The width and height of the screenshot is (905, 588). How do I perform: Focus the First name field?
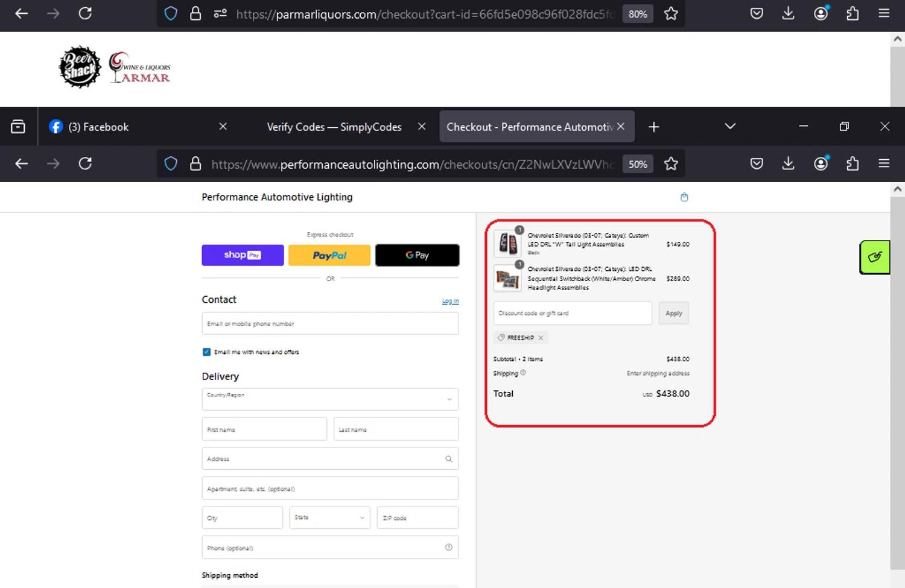click(x=264, y=429)
